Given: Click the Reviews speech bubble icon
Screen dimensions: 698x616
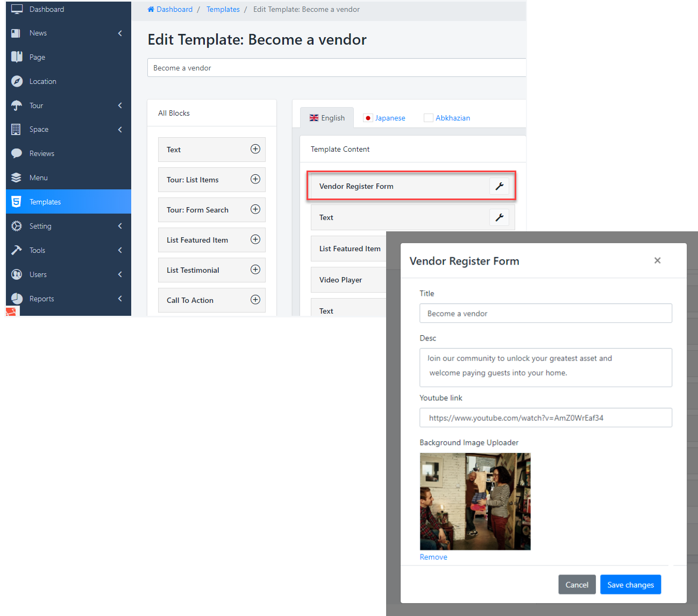Looking at the screenshot, I should pyautogui.click(x=17, y=153).
